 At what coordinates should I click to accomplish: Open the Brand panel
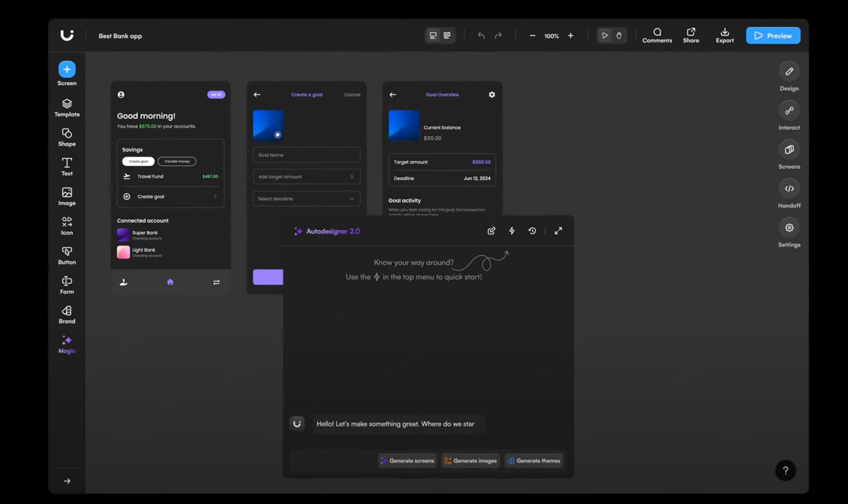[67, 314]
